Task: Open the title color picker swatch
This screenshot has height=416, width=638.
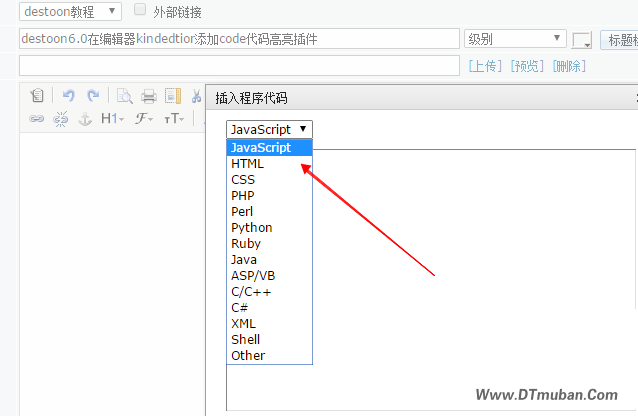Action: click(582, 40)
